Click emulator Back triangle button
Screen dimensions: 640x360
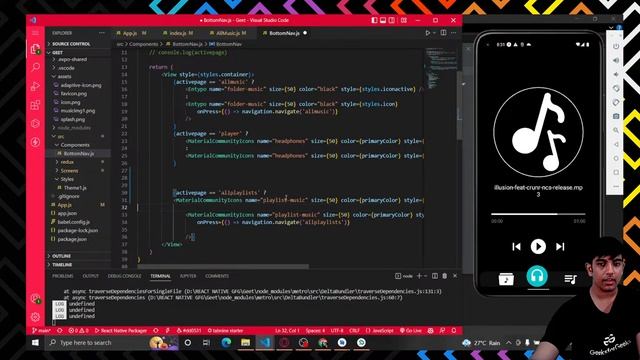pyautogui.click(x=616, y=144)
